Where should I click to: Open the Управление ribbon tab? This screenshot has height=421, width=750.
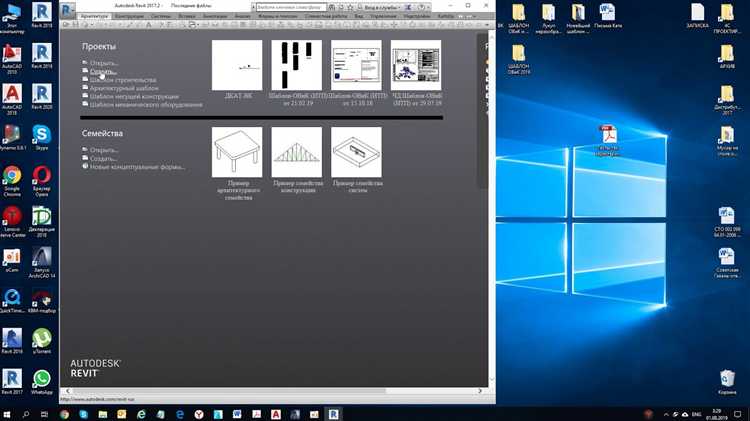point(384,16)
